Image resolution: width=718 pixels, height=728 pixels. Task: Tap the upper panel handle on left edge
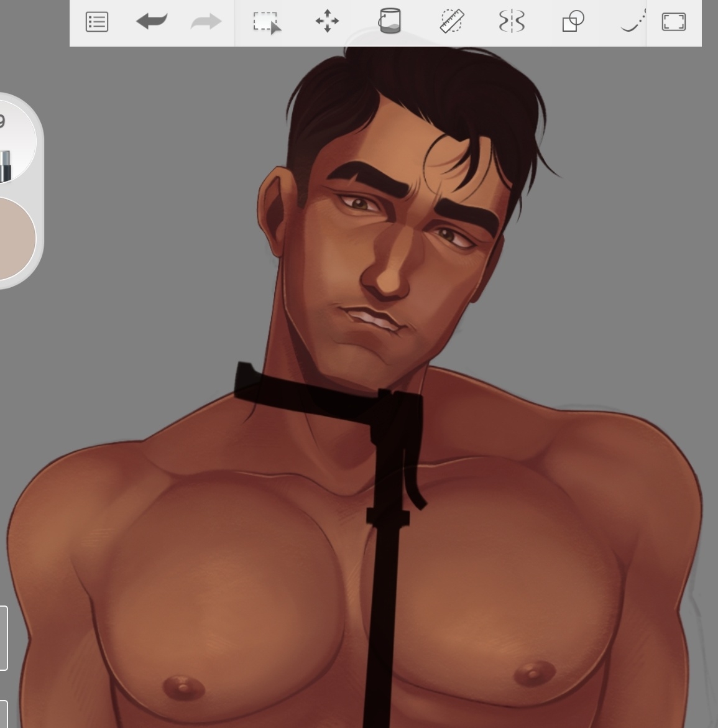point(3,638)
